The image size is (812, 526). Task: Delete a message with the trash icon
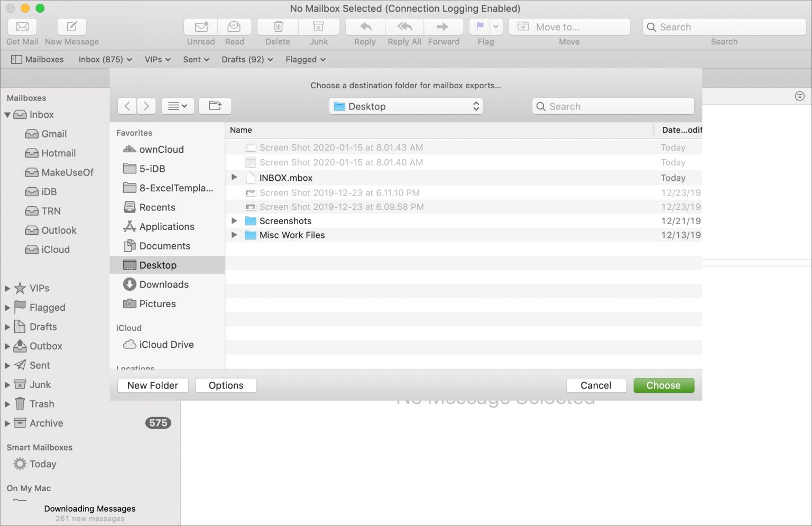tap(277, 26)
